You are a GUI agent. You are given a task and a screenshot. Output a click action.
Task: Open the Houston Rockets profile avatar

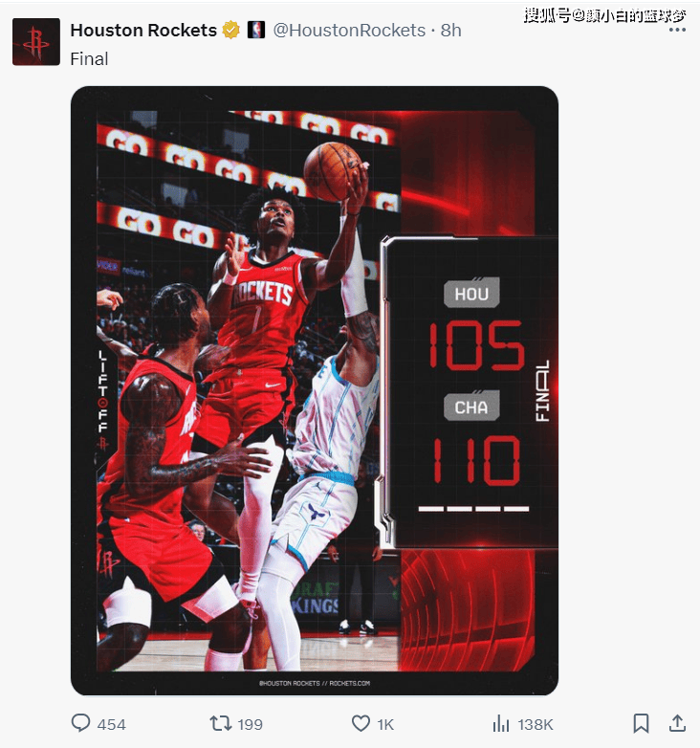tap(36, 41)
